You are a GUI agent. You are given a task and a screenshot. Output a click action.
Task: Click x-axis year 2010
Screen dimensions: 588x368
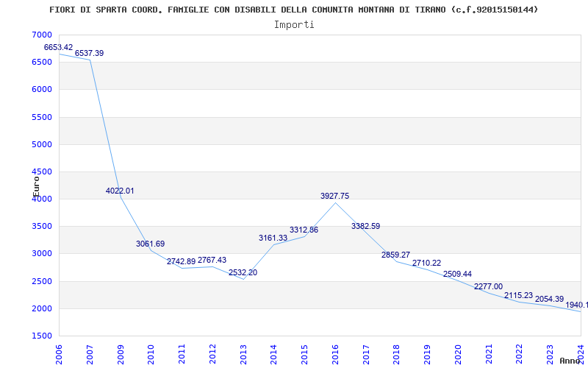click(151, 354)
